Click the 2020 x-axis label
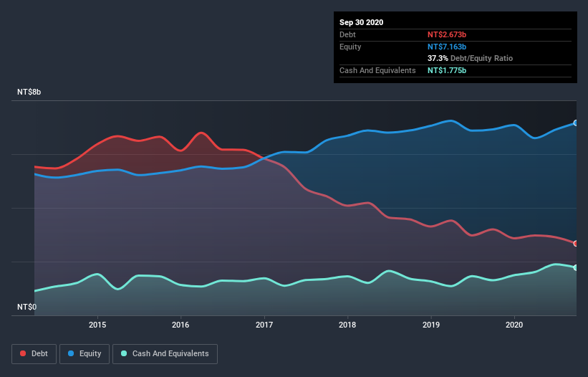 pos(514,325)
